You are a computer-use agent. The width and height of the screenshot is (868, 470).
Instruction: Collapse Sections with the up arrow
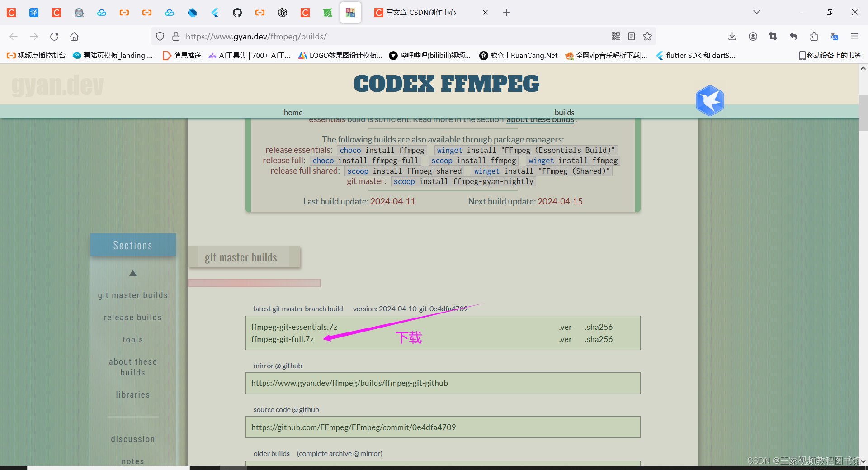coord(132,273)
